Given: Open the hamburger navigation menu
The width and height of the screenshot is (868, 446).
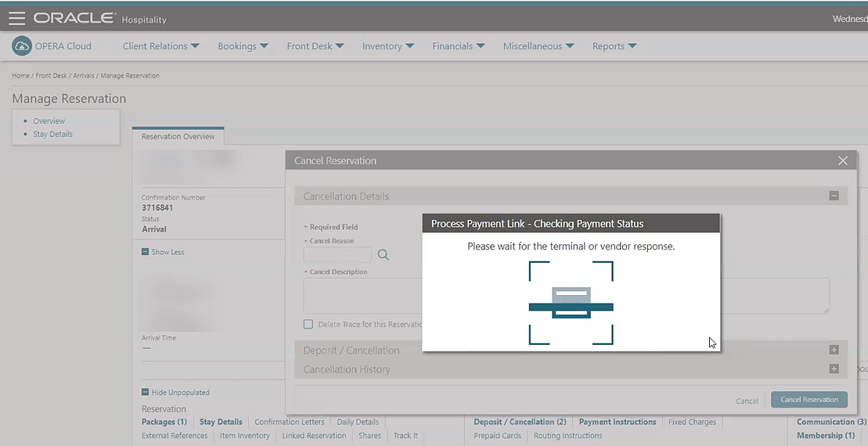Looking at the screenshot, I should [16, 18].
